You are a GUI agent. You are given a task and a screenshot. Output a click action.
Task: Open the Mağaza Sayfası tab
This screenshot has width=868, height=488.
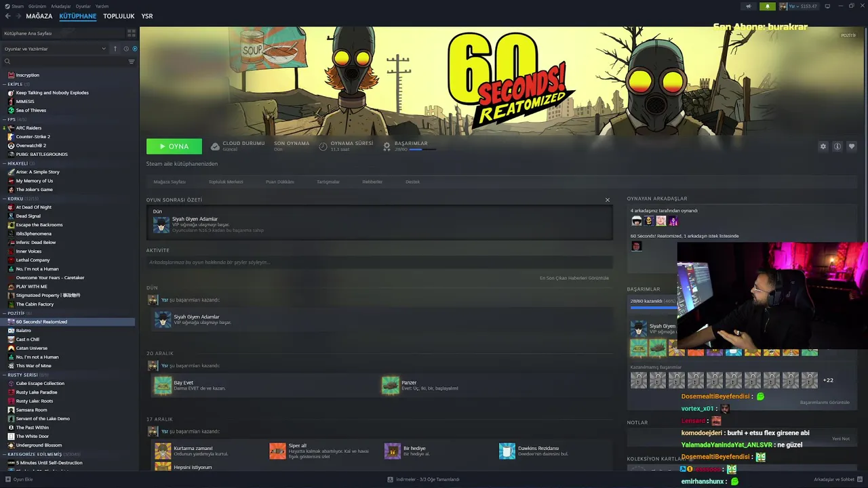tap(170, 182)
